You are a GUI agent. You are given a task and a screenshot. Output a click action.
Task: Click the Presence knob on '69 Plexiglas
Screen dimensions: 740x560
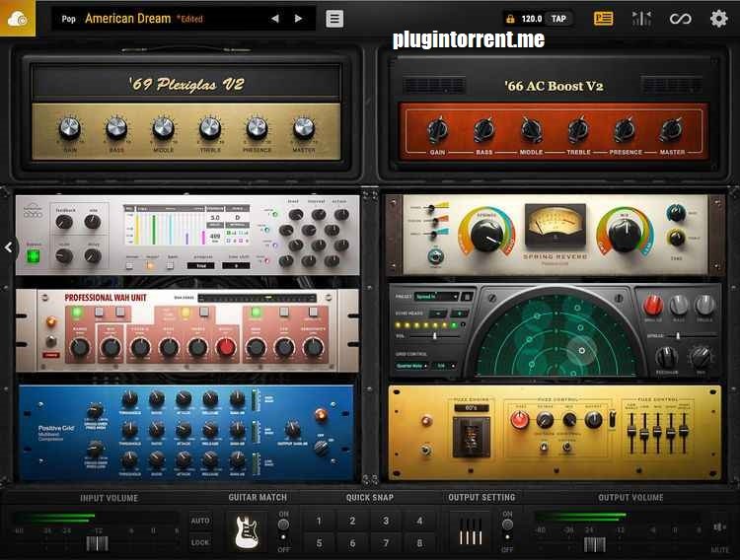[x=257, y=128]
